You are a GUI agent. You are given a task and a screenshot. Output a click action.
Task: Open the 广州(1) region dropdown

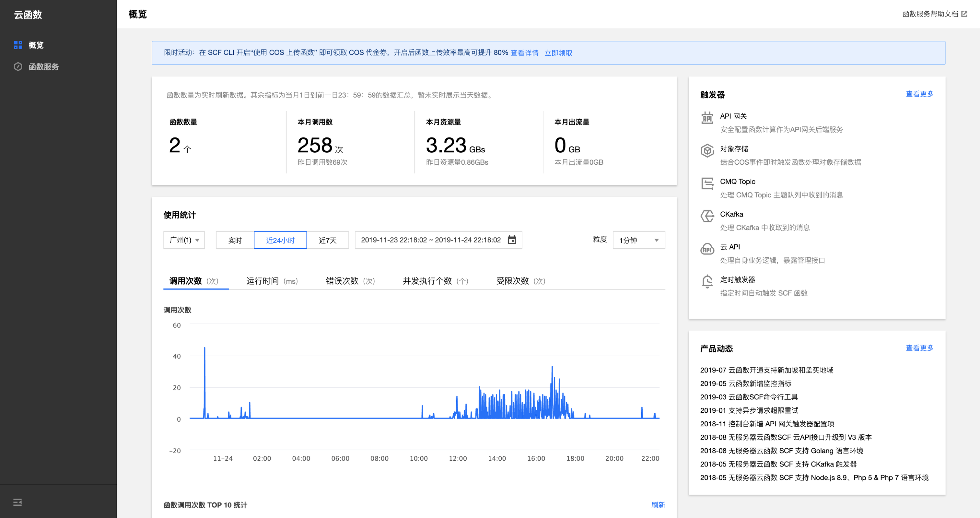point(184,240)
